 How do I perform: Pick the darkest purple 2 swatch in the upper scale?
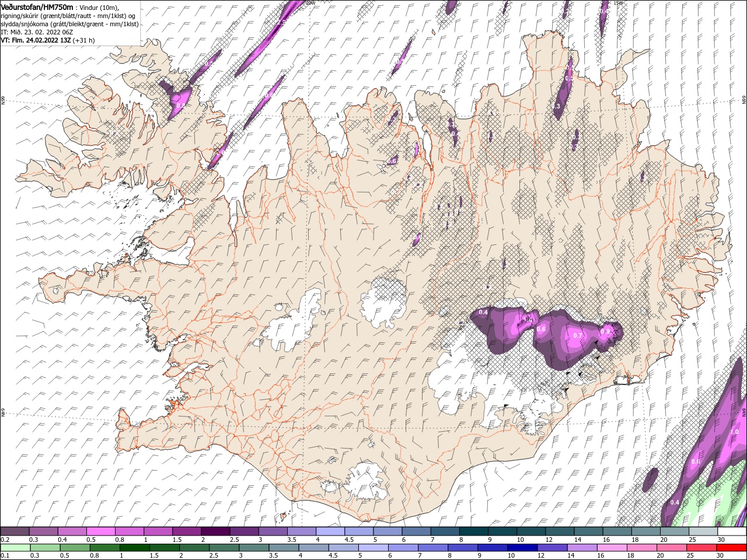(215, 531)
